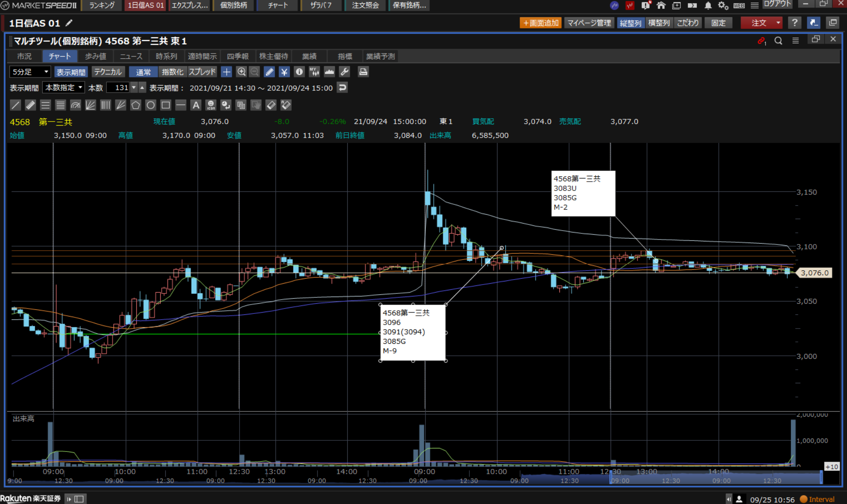Click the 本数 bar count input field
This screenshot has height=504, width=847.
click(118, 88)
